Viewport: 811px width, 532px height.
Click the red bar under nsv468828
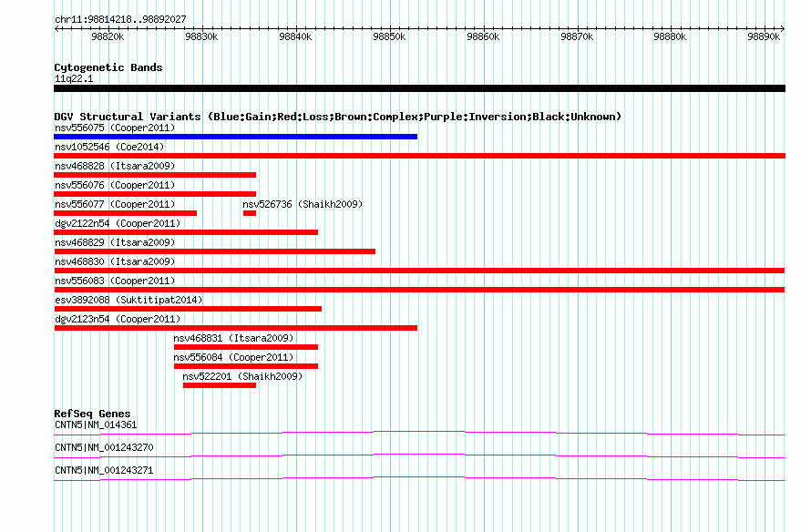click(155, 175)
